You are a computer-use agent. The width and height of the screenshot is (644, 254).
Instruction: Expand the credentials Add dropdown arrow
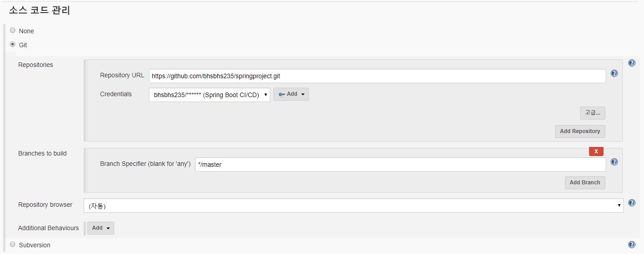point(303,94)
